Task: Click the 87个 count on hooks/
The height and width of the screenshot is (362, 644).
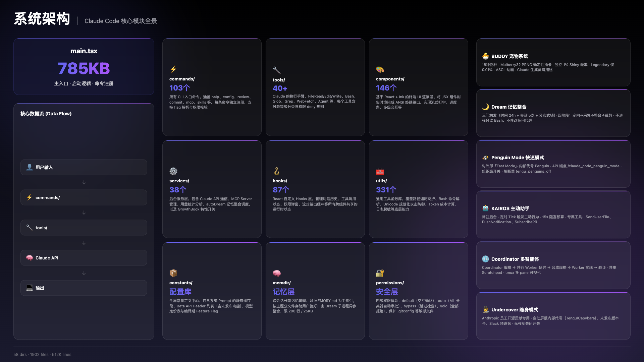Action: pos(281,190)
